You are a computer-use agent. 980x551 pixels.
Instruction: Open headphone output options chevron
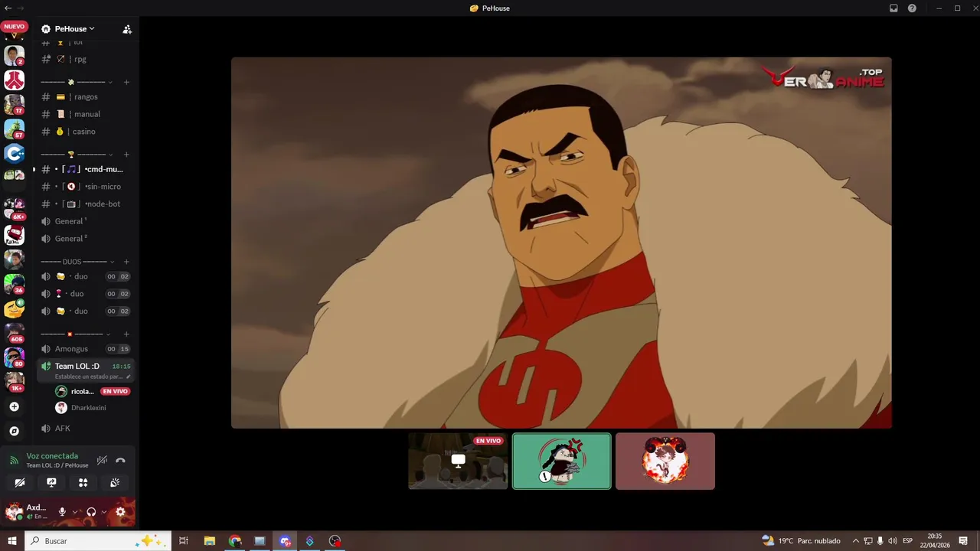[x=103, y=512]
